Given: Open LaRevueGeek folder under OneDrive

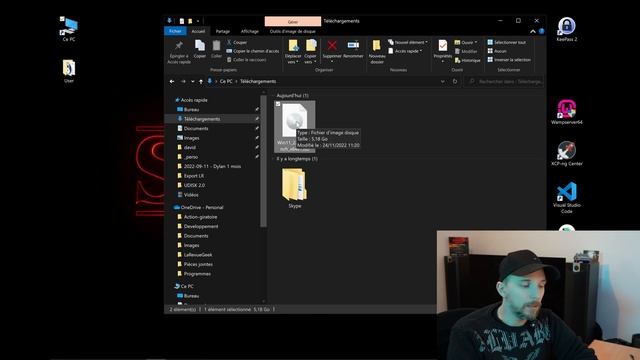Looking at the screenshot, I should (x=198, y=255).
